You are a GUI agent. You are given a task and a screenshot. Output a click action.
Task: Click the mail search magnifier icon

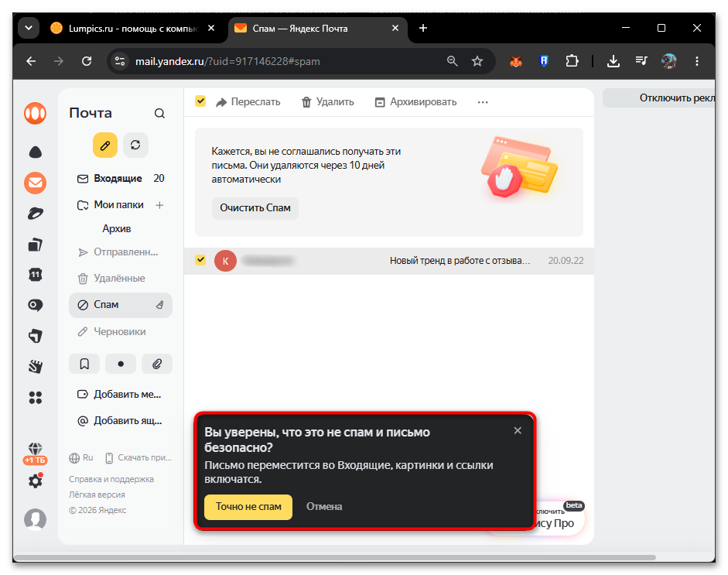(159, 113)
